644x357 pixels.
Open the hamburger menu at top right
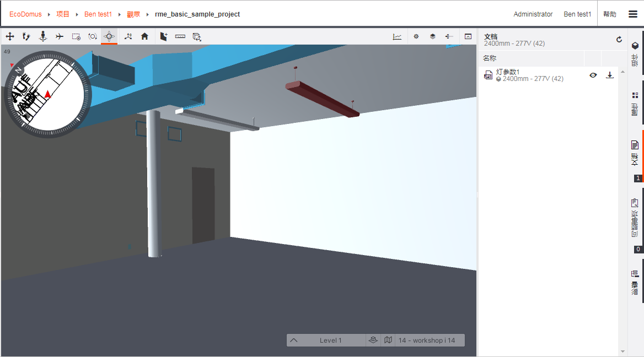tap(633, 14)
